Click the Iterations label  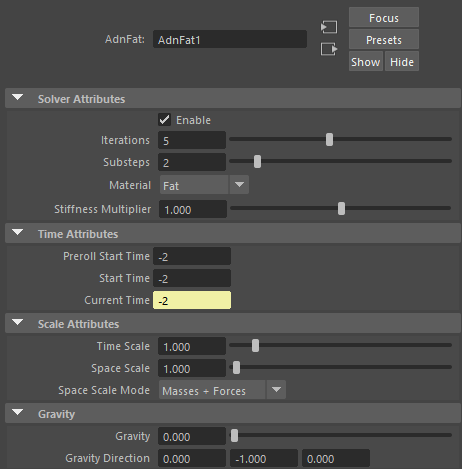[125, 140]
